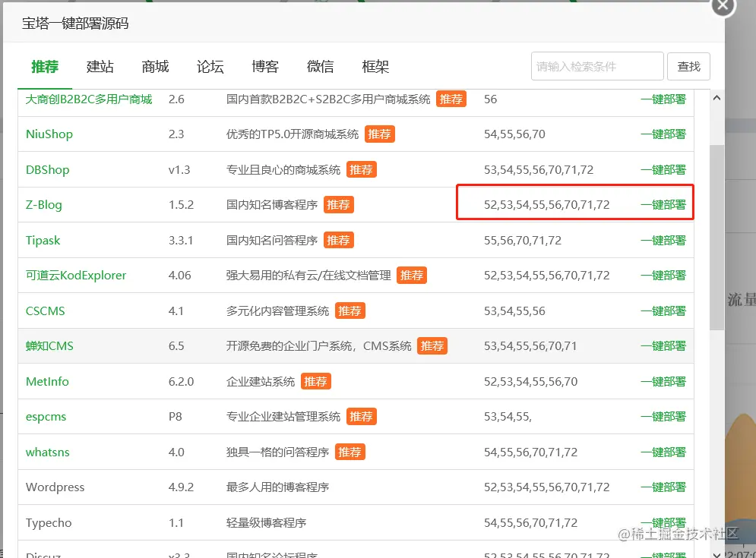Screen dimensions: 756x558
Task: Show the 框架 tab
Action: [375, 67]
